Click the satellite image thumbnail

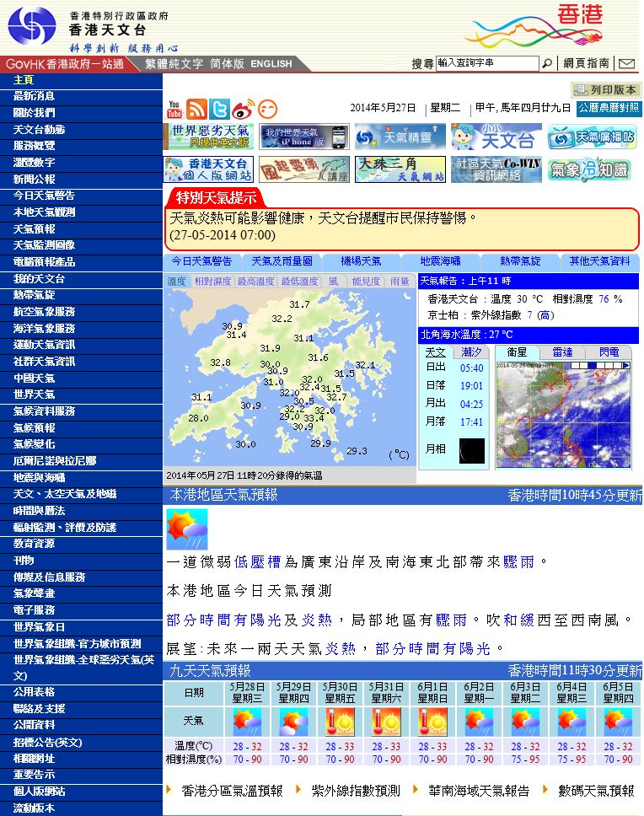tap(562, 413)
